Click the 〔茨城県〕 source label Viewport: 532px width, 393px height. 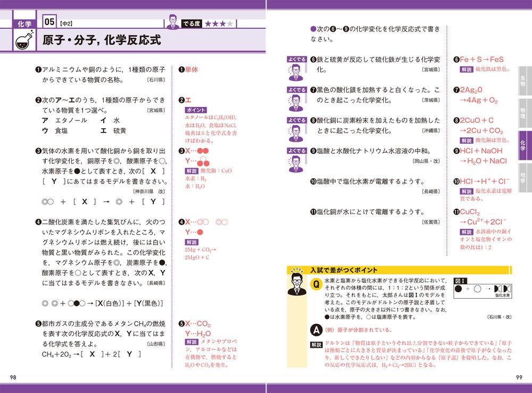tap(431, 100)
